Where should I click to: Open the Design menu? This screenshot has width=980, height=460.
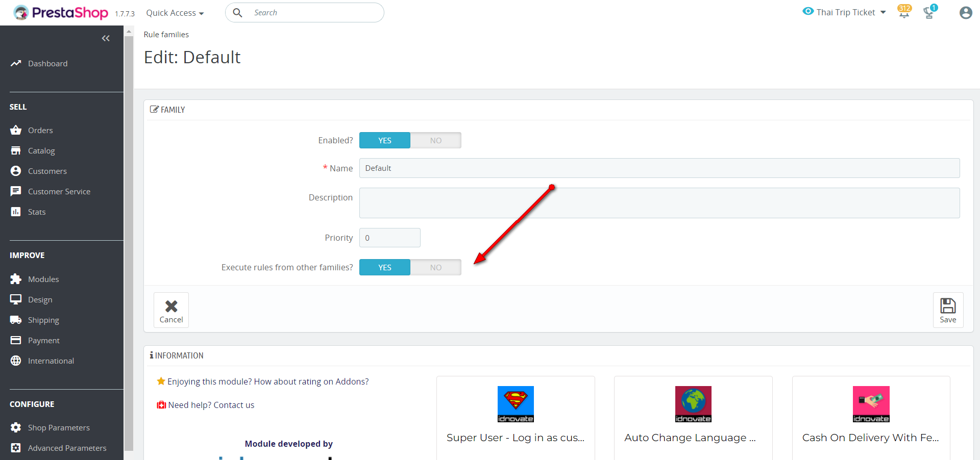40,299
